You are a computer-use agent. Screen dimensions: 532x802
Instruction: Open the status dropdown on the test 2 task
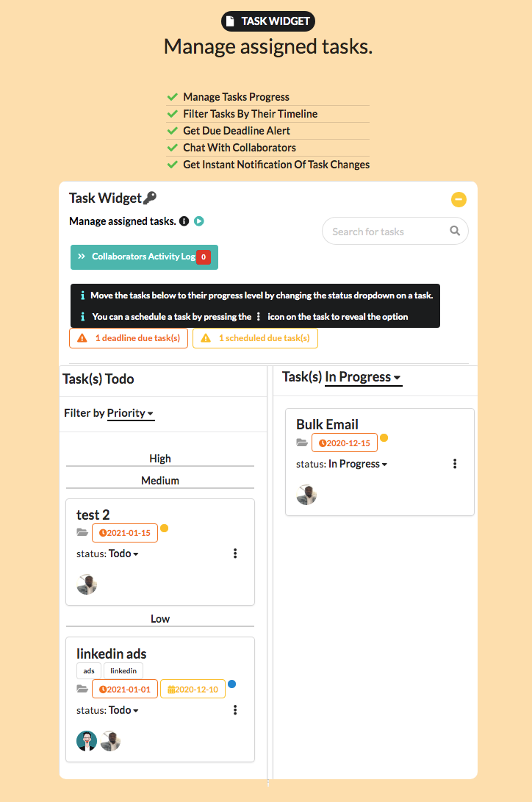tap(123, 554)
